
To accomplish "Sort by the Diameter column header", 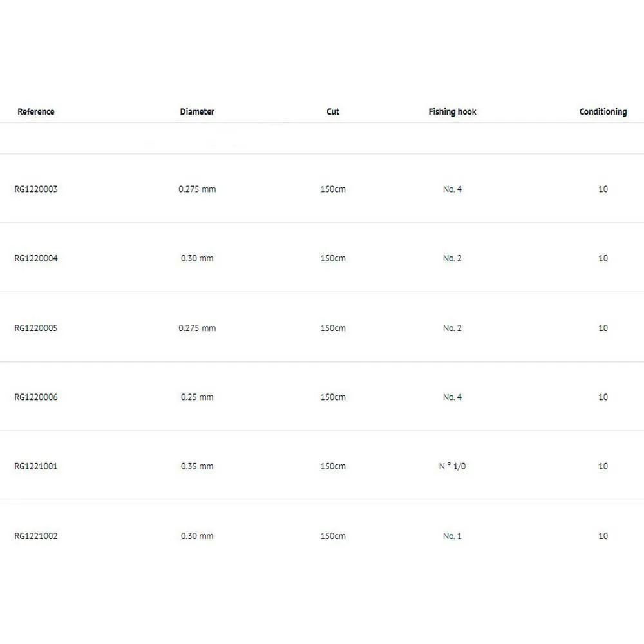I will (197, 112).
